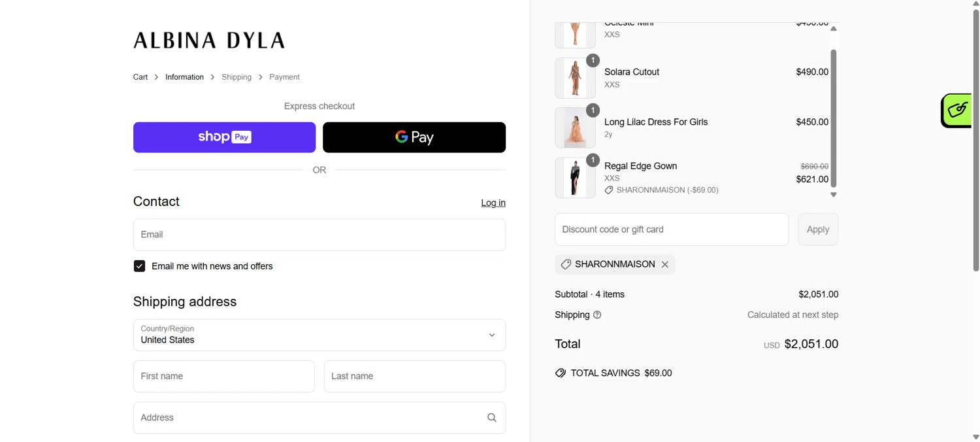Click the Solara Cutout quantity badge
The height and width of the screenshot is (442, 980).
593,60
